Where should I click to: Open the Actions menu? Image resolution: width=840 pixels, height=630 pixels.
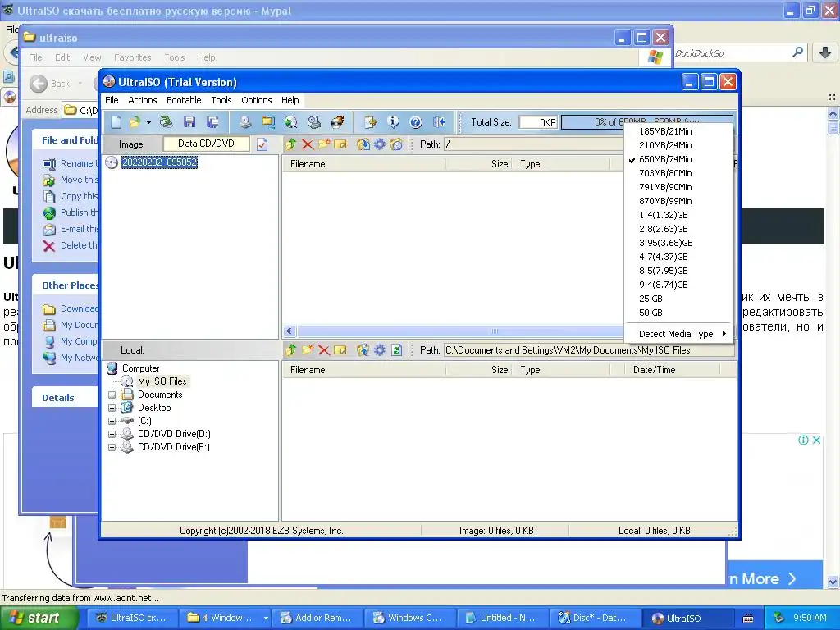click(143, 100)
